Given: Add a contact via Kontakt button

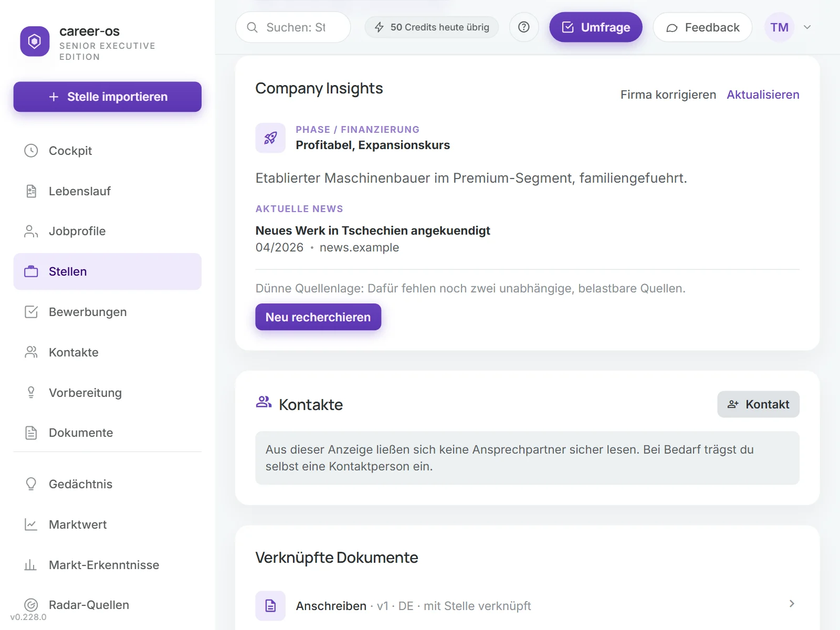Looking at the screenshot, I should tap(758, 404).
